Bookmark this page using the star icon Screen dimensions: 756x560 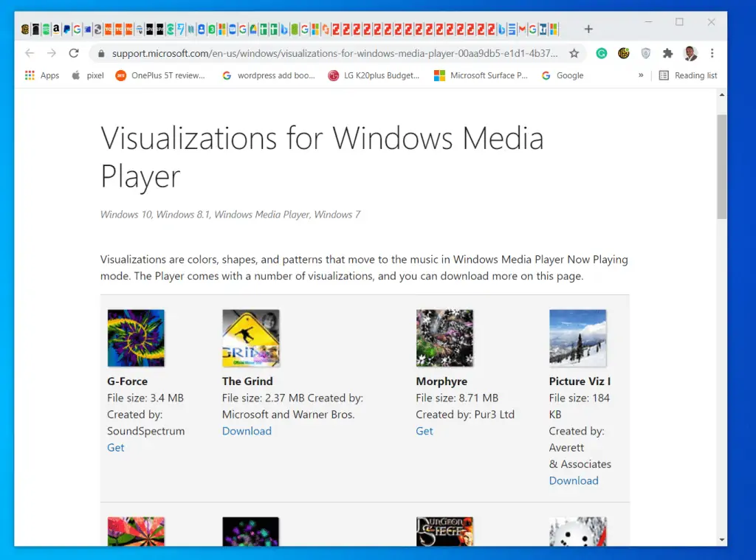point(575,54)
